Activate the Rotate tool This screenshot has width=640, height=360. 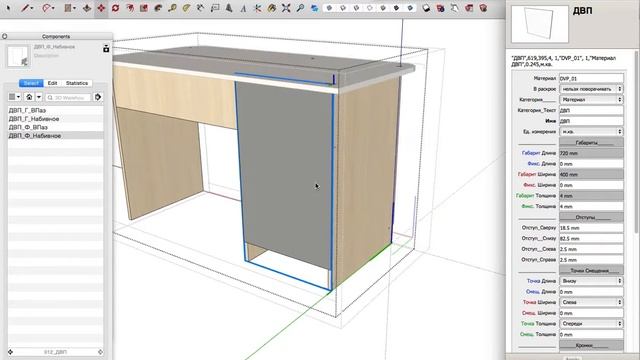(116, 8)
